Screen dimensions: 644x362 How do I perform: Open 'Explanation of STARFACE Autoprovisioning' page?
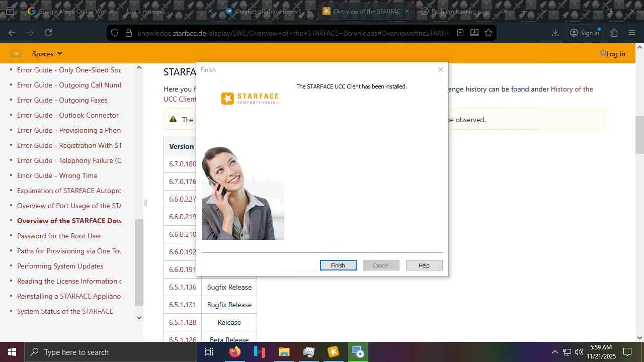coord(69,191)
